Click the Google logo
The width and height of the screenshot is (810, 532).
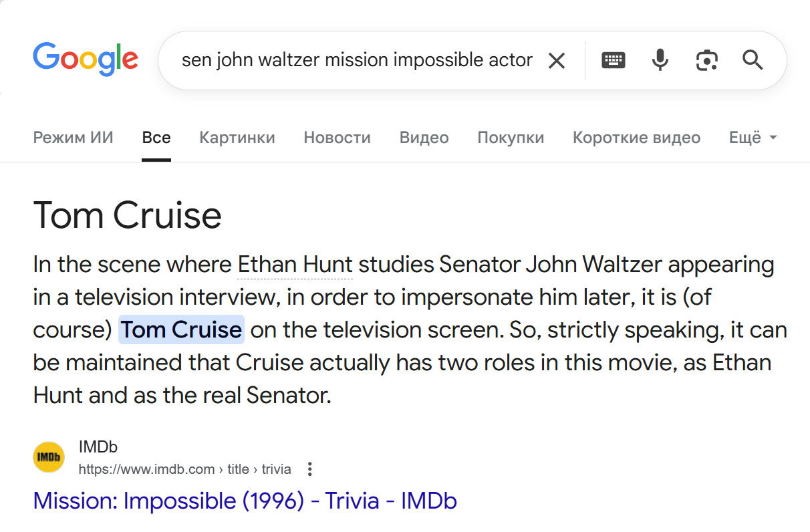(86, 59)
